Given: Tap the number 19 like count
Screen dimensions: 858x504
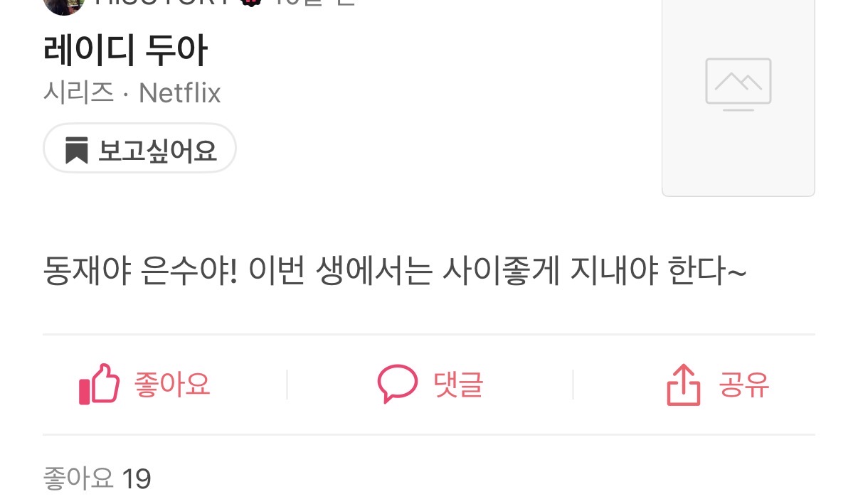Looking at the screenshot, I should [x=137, y=479].
